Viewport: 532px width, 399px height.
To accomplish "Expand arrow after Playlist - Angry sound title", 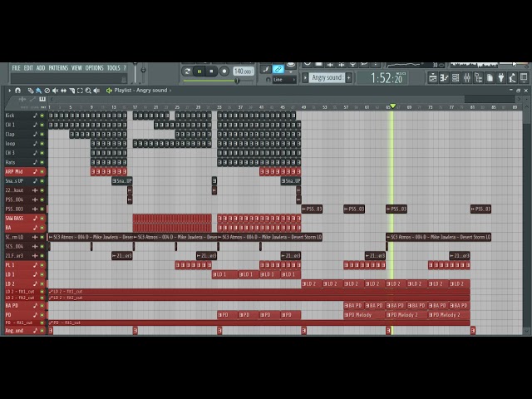I will click(x=170, y=91).
